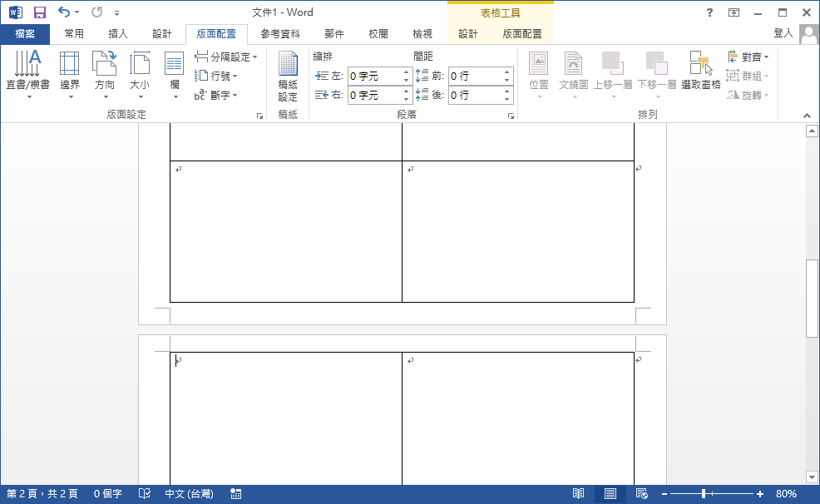820x504 pixels.
Task: Toggle spelling check via the proofing icon
Action: tap(144, 493)
